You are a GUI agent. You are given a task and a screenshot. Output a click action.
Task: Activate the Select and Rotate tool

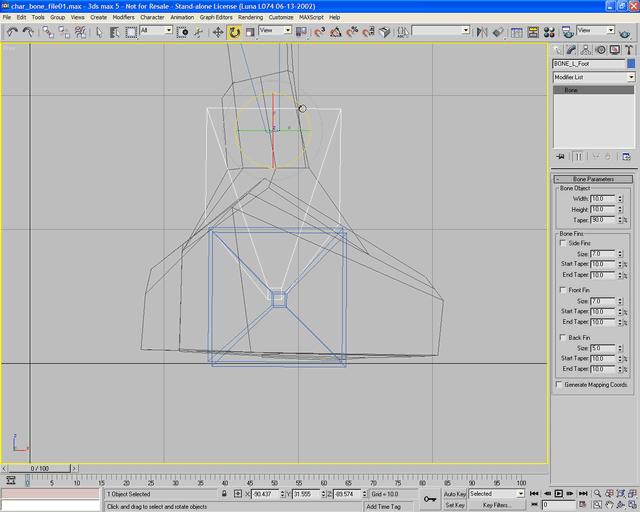(234, 31)
